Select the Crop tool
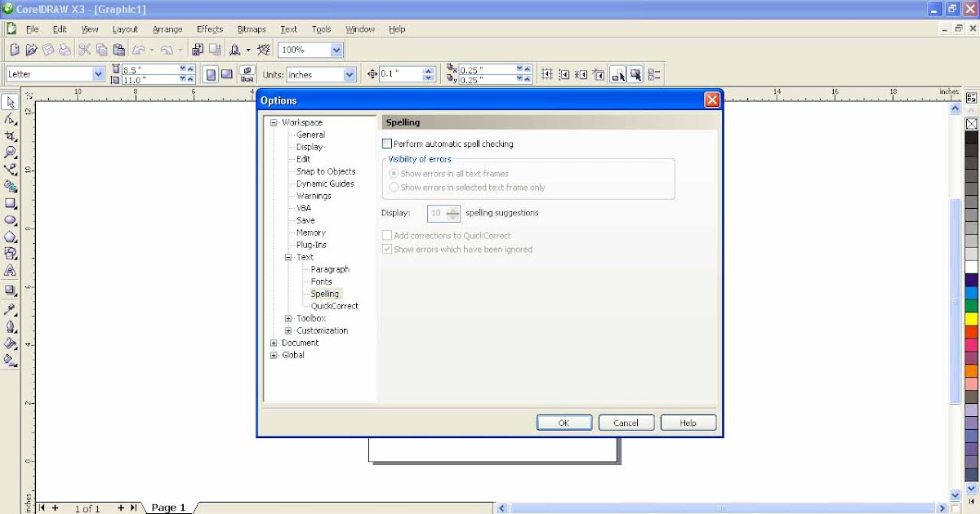Screen dimensions: 980x514 [x=11, y=135]
